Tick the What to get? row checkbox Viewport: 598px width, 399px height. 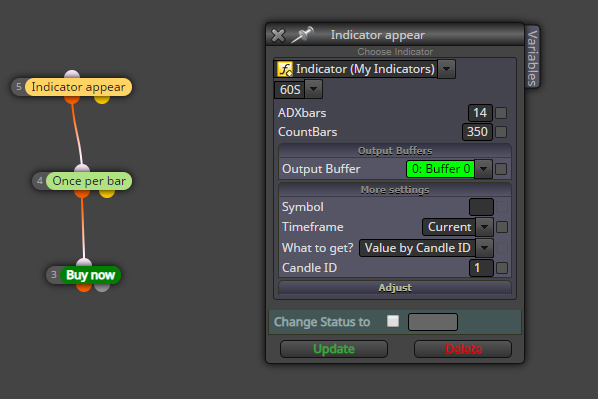click(x=502, y=248)
